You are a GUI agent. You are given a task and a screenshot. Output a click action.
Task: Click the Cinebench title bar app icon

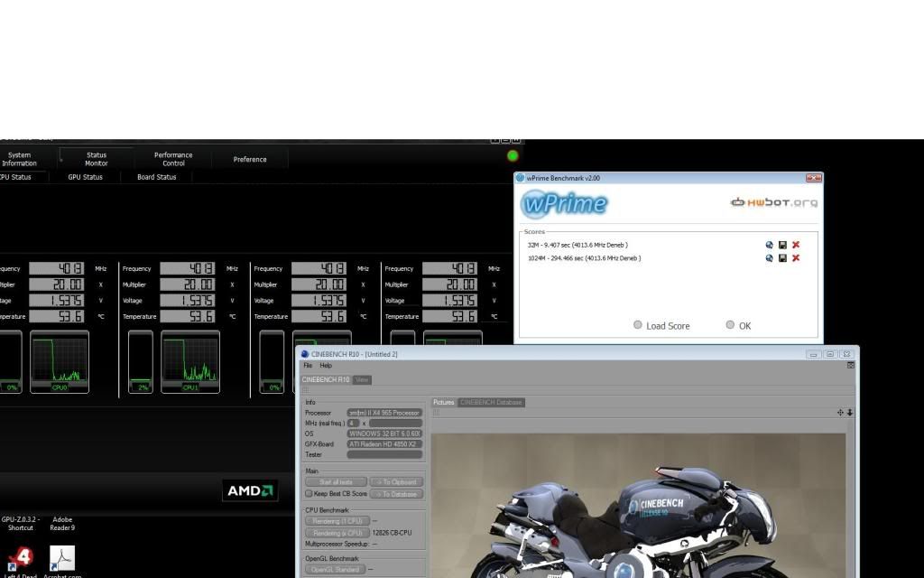click(305, 354)
